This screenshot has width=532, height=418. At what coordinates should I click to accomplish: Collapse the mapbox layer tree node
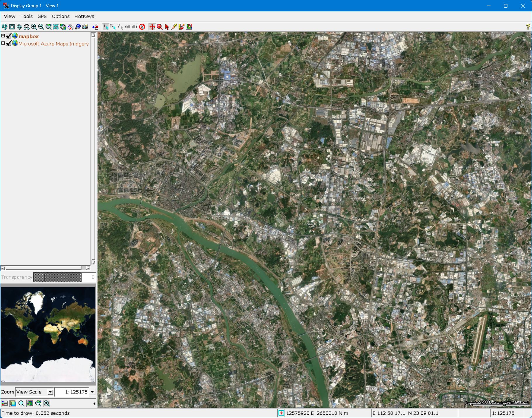(3, 36)
